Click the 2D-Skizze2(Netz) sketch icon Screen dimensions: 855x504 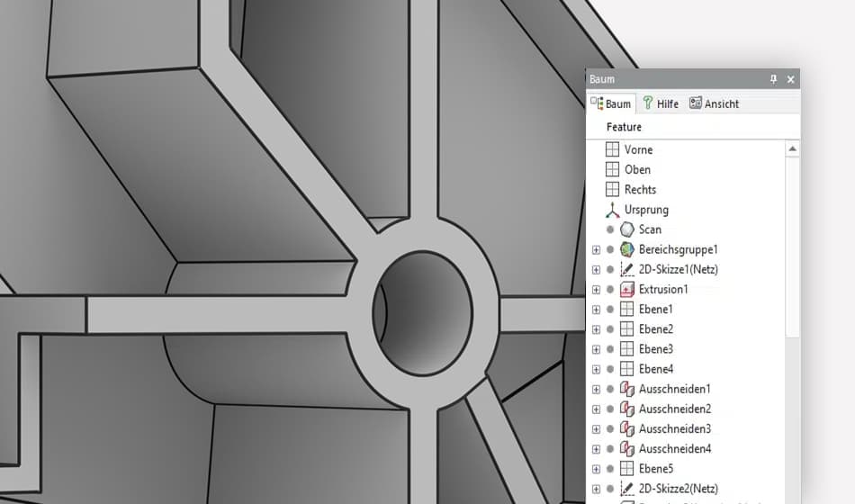pos(627,488)
